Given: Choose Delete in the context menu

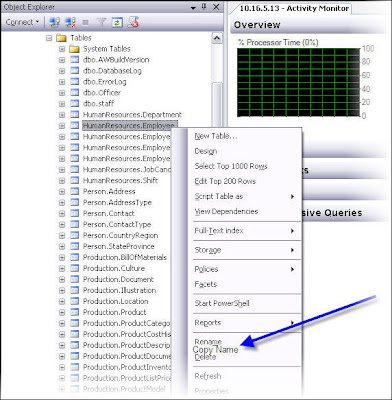Looking at the screenshot, I should click(x=205, y=357).
